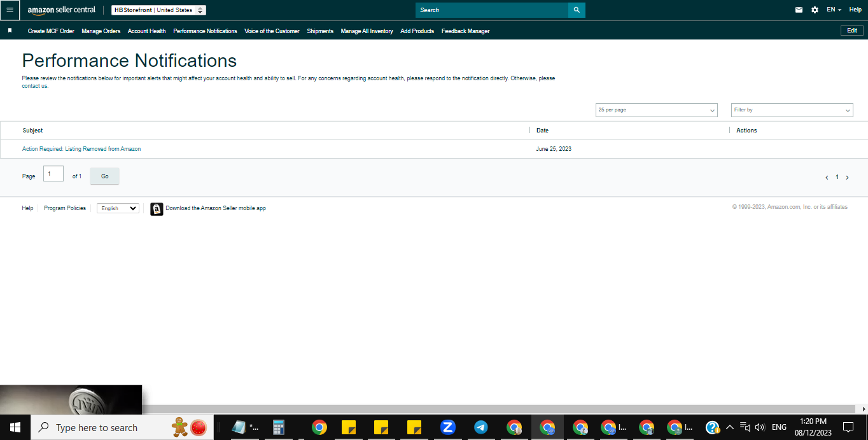Click the Amazon Seller Central logo
This screenshot has width=868, height=440.
[x=61, y=10]
